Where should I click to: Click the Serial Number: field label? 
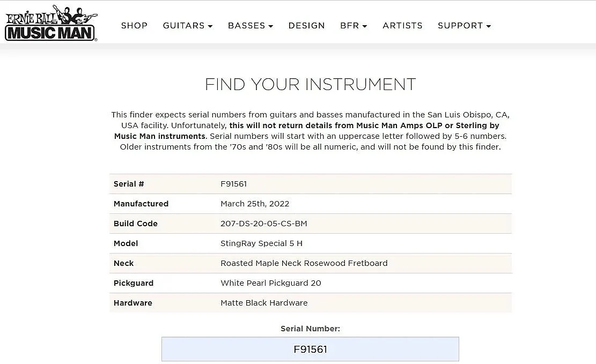pos(310,329)
